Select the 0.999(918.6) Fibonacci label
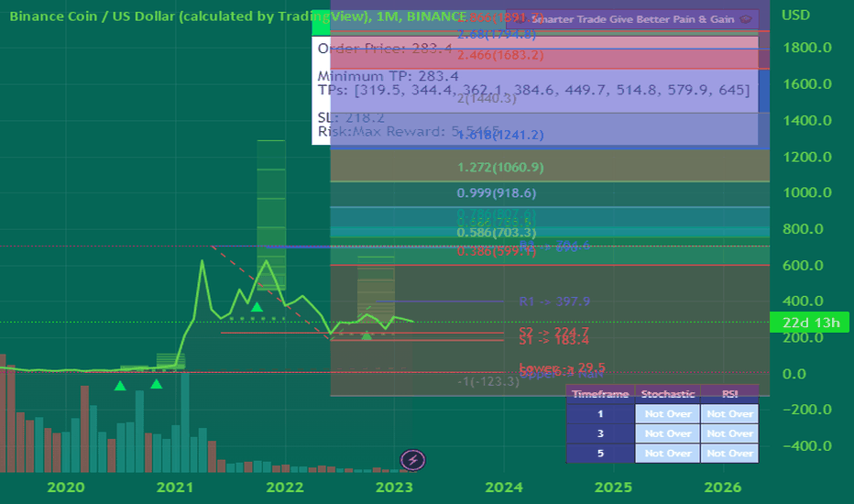 pyautogui.click(x=496, y=192)
